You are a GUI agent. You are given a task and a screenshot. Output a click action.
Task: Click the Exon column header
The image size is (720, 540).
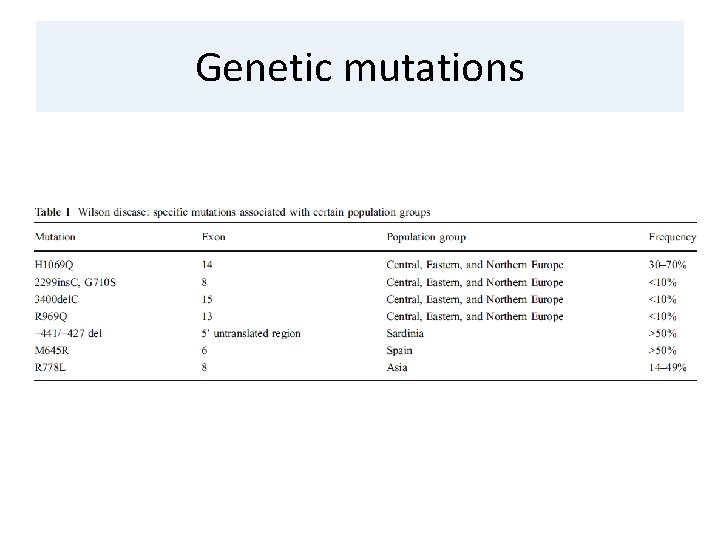[x=214, y=237]
